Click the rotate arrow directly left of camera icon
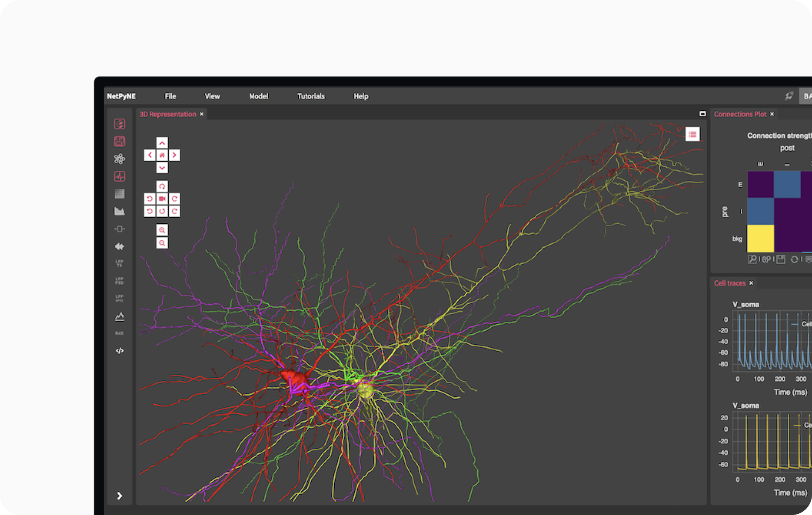This screenshot has width=812, height=515. (150, 199)
